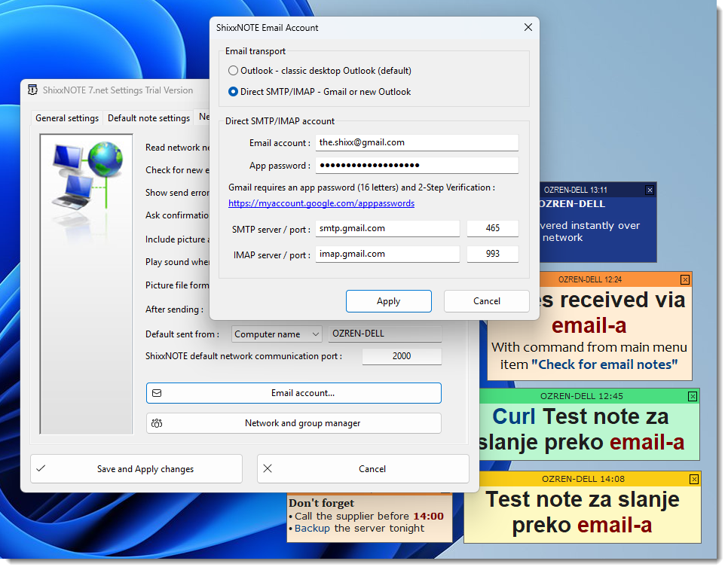The width and height of the screenshot is (728, 570).
Task: Close the ShixxNOTE Email Account dialog
Action: pyautogui.click(x=528, y=27)
